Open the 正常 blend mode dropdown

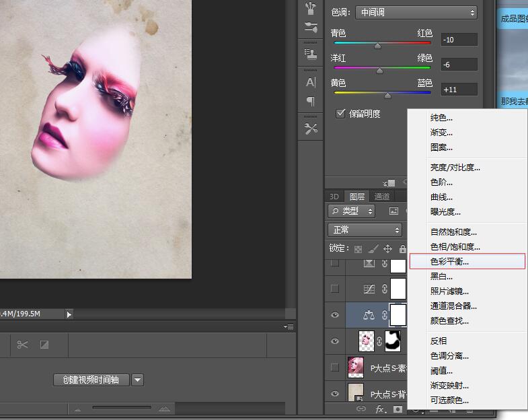click(365, 230)
